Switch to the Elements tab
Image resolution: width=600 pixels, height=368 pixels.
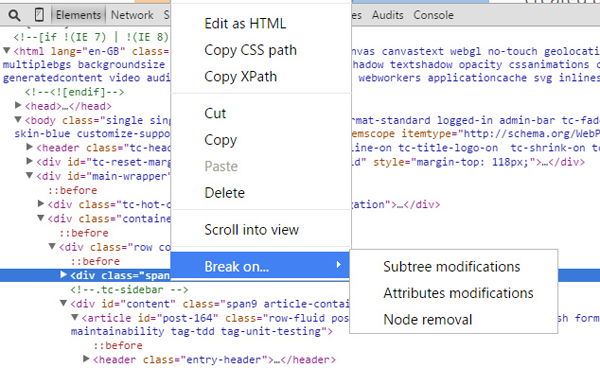[x=78, y=15]
